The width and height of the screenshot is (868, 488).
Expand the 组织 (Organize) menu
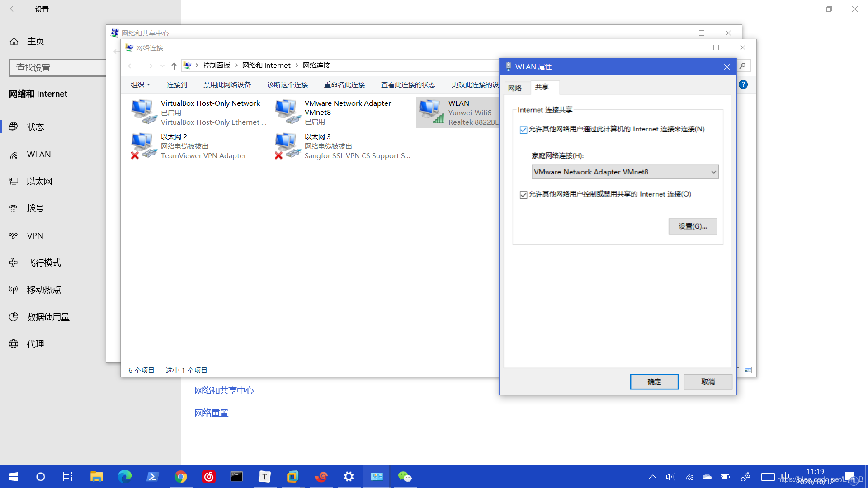140,84
